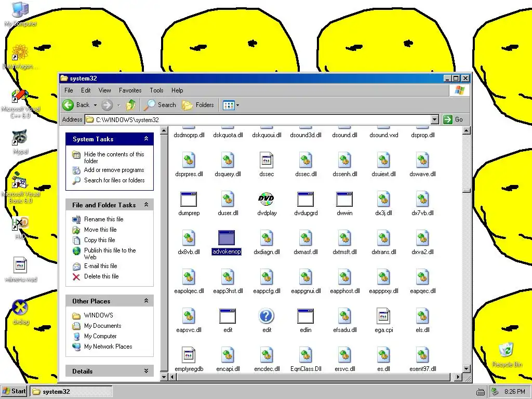Click task pane scroll down arrow
This screenshot has height=399, width=532.
click(x=164, y=377)
